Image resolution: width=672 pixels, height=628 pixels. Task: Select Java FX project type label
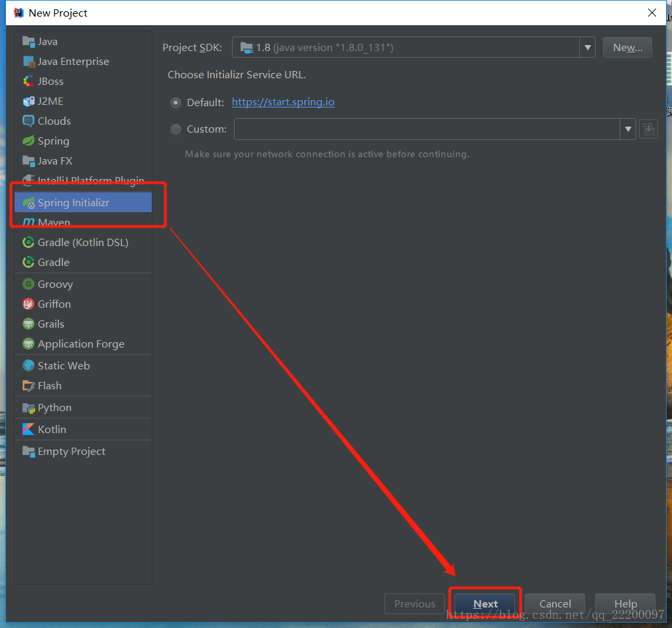click(x=55, y=161)
